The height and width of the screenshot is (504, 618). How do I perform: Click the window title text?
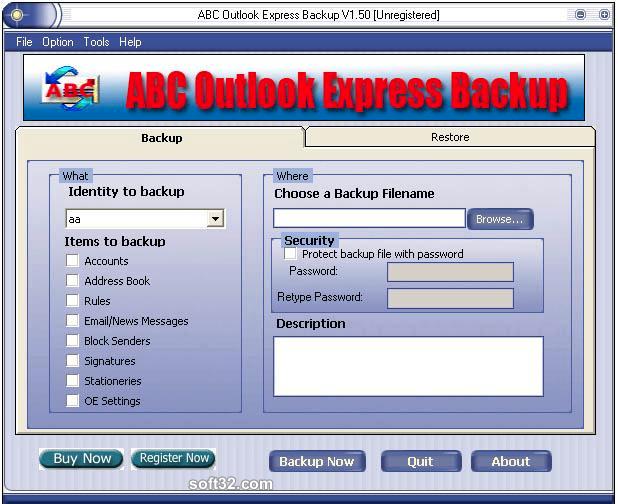click(x=318, y=15)
